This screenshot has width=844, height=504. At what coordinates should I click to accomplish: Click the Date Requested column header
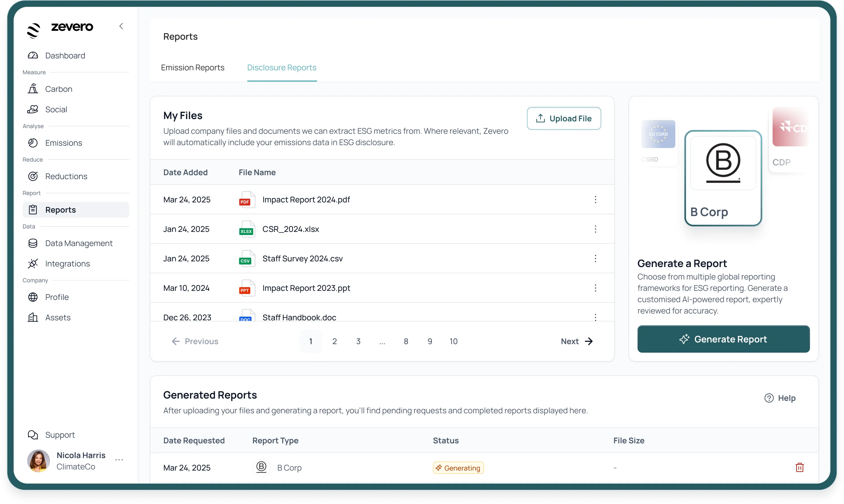coord(194,440)
